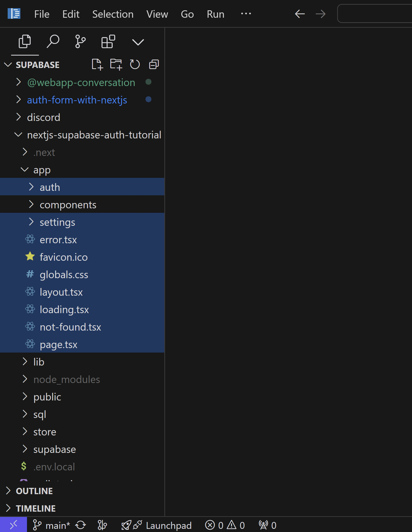
Task: Synchronize changes icon in status bar
Action: [81, 525]
